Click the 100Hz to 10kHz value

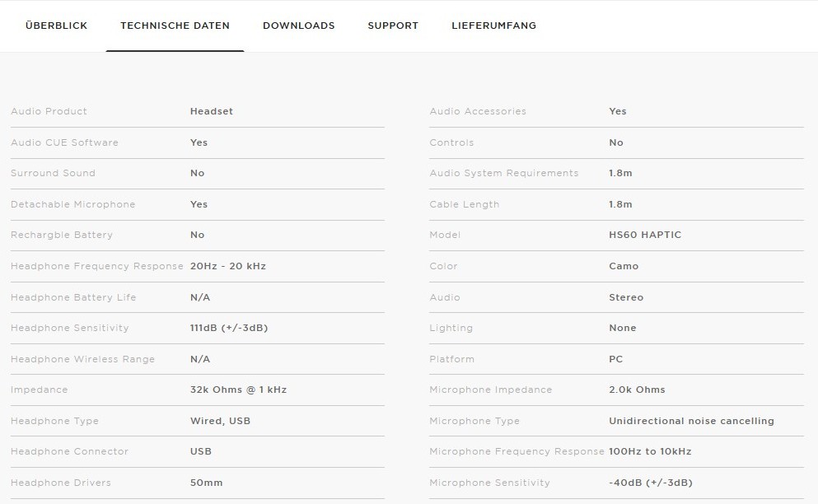pyautogui.click(x=650, y=451)
